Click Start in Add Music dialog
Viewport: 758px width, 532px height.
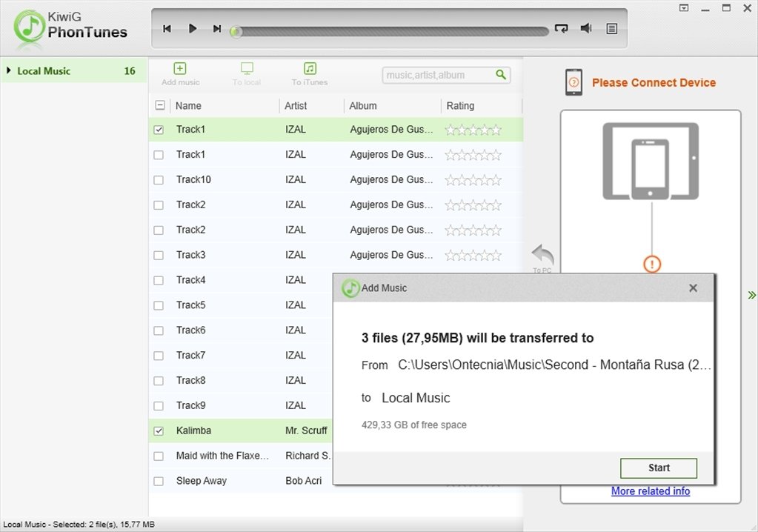pos(659,468)
